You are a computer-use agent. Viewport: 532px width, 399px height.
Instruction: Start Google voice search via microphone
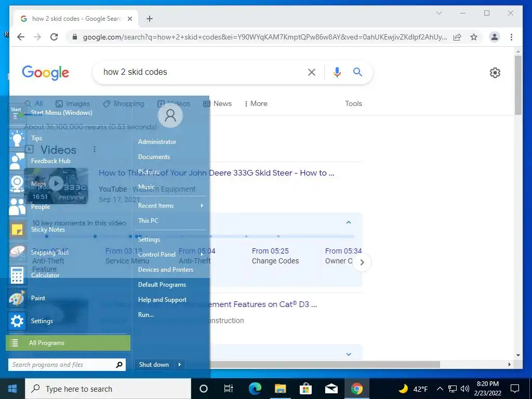pyautogui.click(x=337, y=72)
